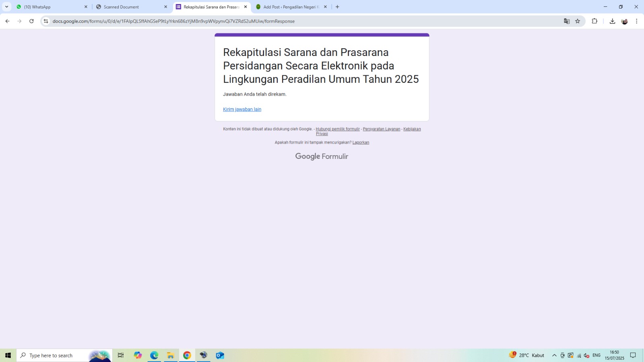The height and width of the screenshot is (362, 644).
Task: Click the 'Kirim jawaban lain' link
Action: click(x=242, y=109)
